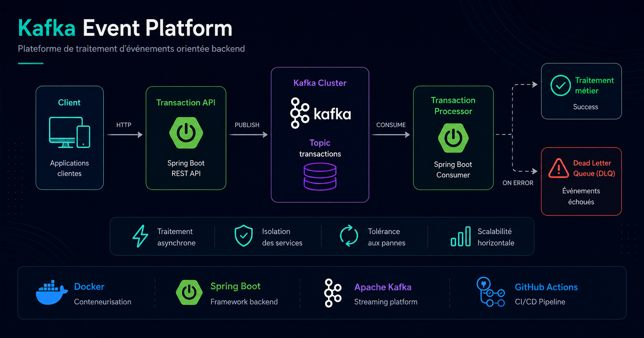Click the Spring Boot icon in Transaction API
The image size is (644, 338).
186,133
